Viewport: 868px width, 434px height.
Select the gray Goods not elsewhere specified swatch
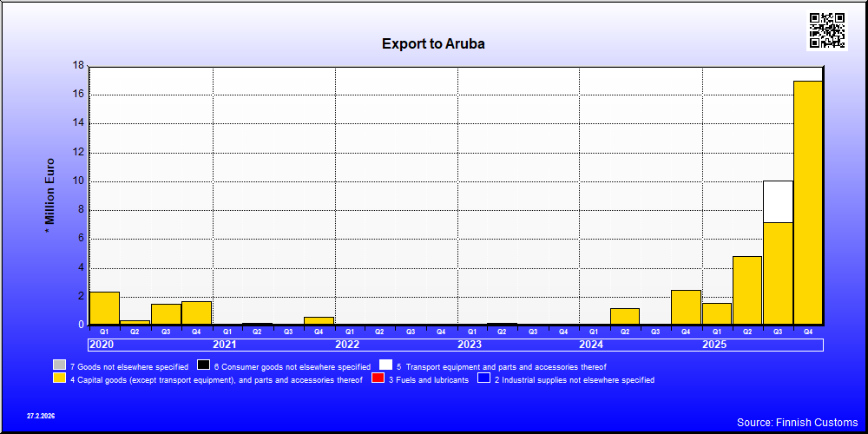click(x=59, y=365)
